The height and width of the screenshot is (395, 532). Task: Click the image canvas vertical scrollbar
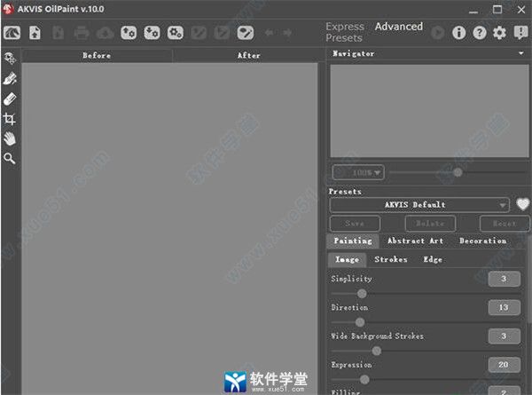tap(321, 228)
